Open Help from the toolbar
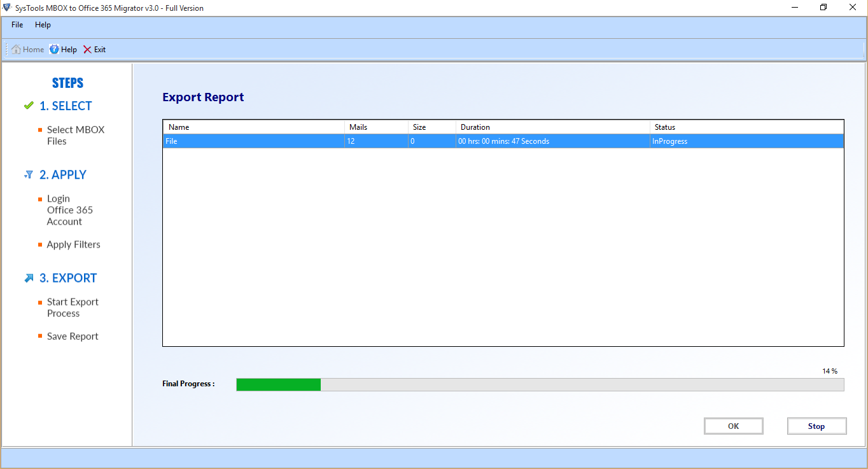The height and width of the screenshot is (469, 868). [63, 50]
